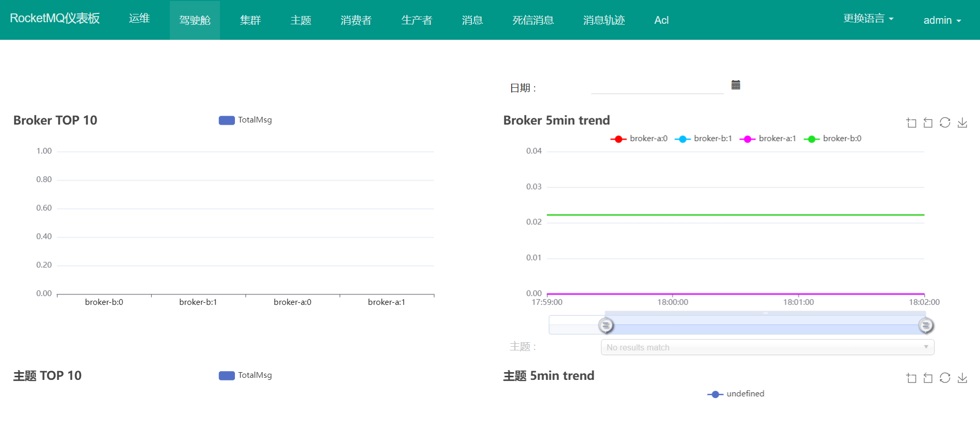
Task: Open the 主题 topic select dropdown
Action: point(767,347)
